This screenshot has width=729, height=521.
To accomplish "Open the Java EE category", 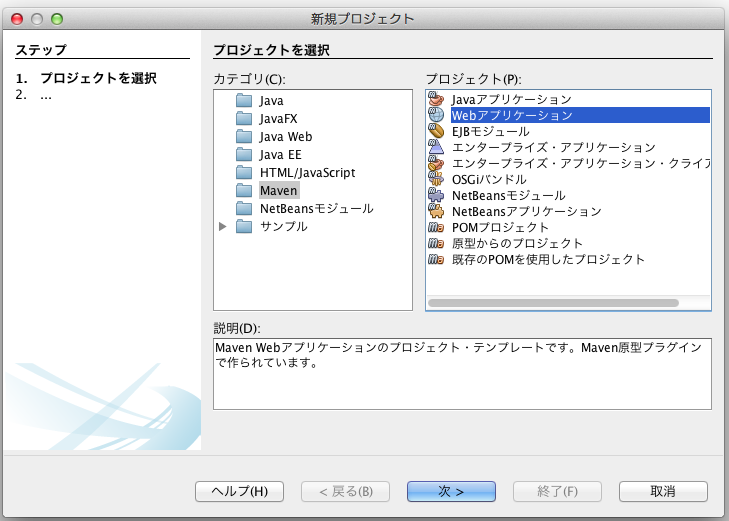I will pyautogui.click(x=280, y=155).
